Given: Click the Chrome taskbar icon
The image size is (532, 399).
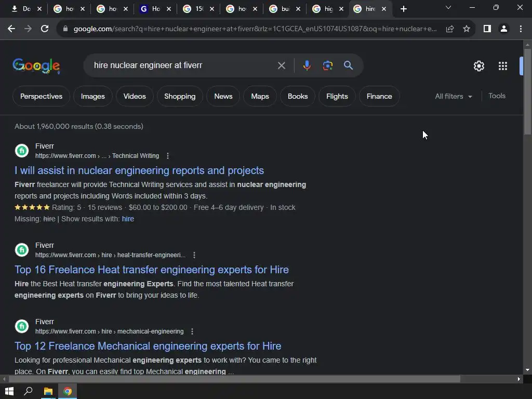Looking at the screenshot, I should pos(68,391).
